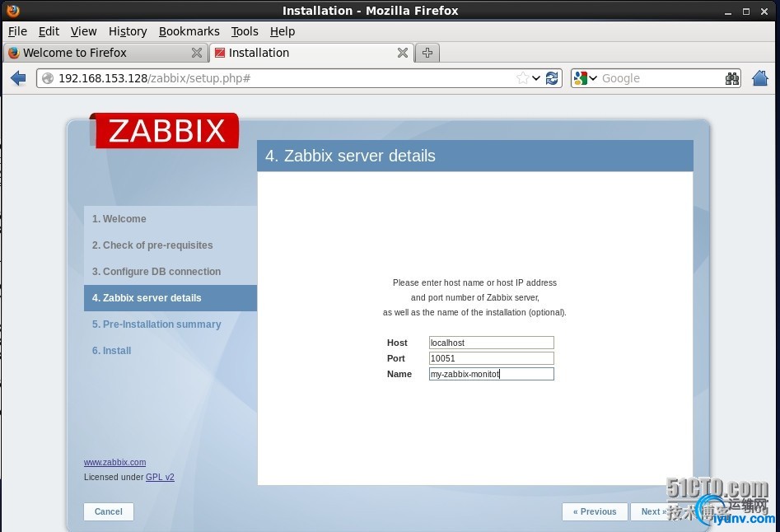Click the Cancel button

(x=109, y=511)
